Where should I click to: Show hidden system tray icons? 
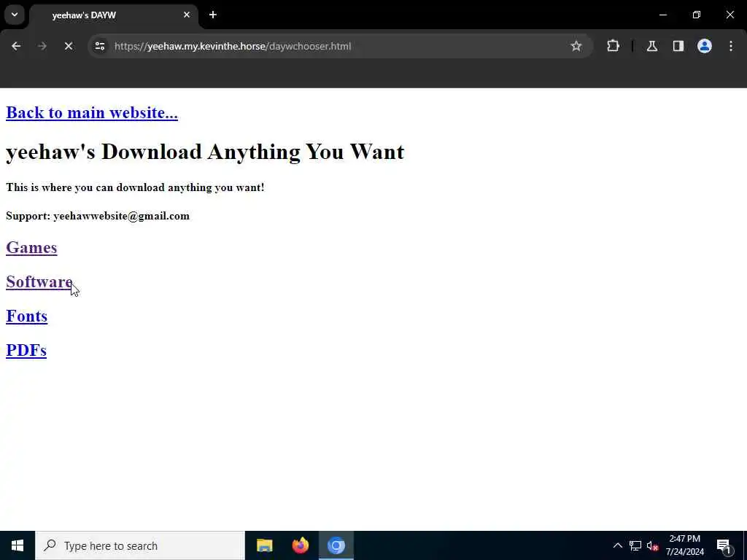click(x=617, y=545)
